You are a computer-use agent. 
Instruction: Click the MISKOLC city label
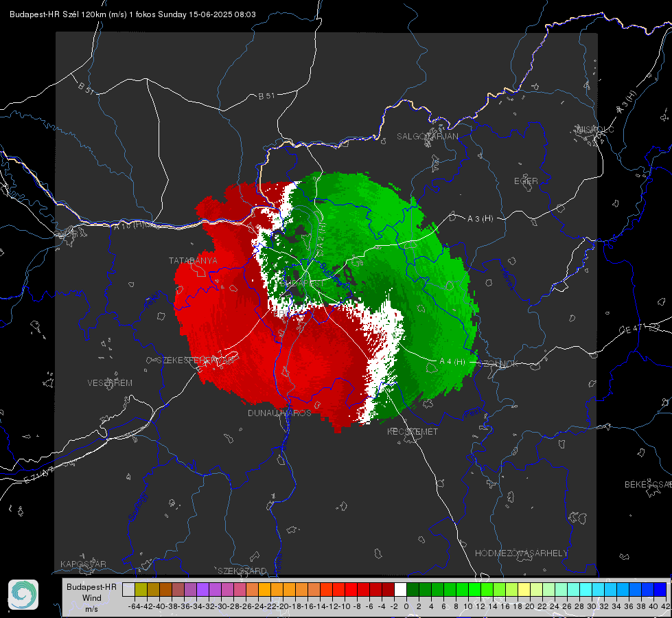(x=595, y=129)
